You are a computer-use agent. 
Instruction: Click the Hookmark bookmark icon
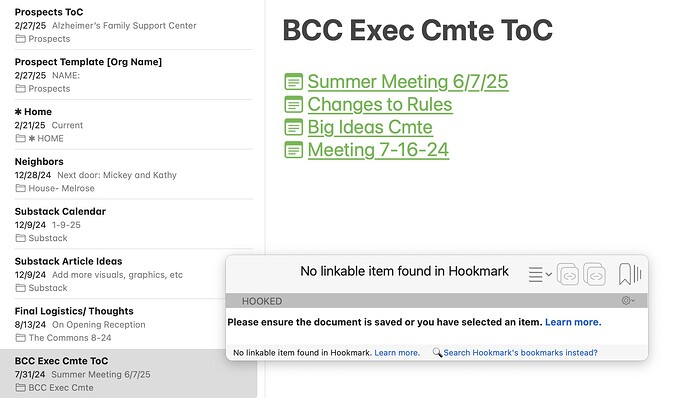(624, 274)
